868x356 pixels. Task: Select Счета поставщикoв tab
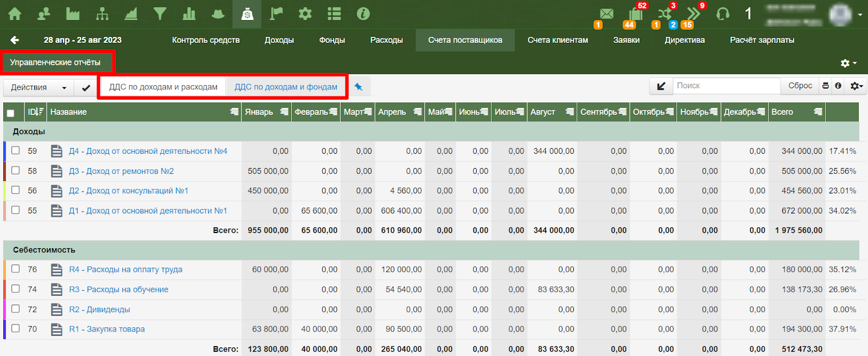(x=465, y=40)
